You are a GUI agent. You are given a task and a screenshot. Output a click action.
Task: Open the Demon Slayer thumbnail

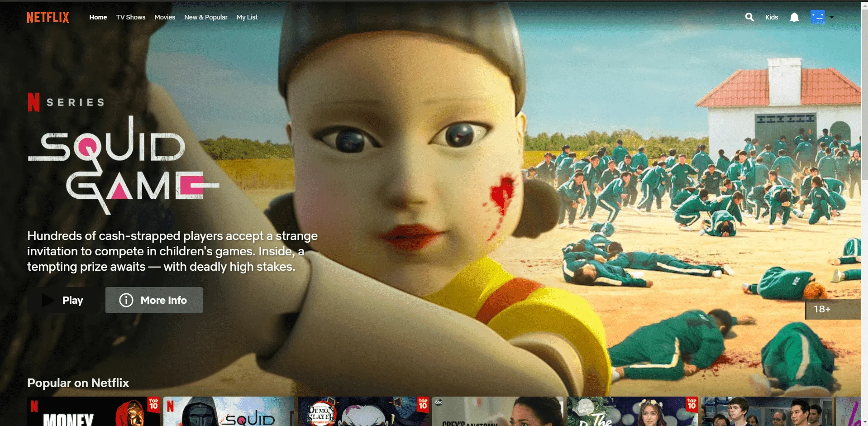[x=363, y=411]
